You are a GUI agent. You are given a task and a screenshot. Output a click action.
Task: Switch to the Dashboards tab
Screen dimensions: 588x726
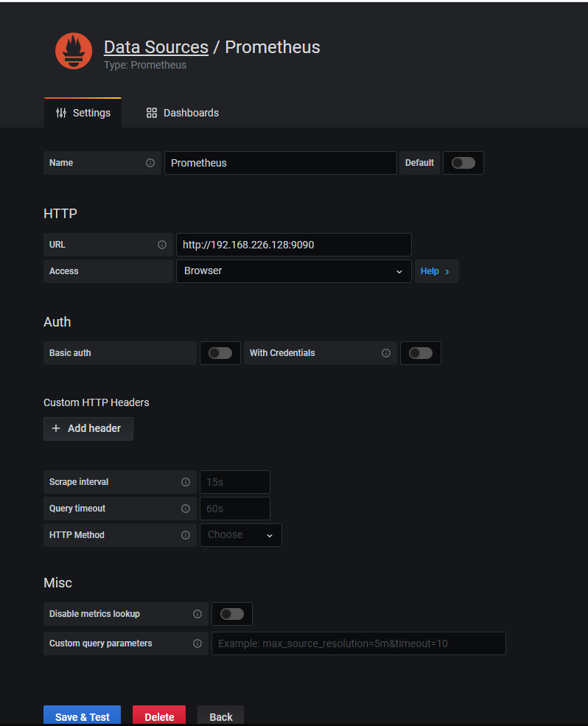183,113
